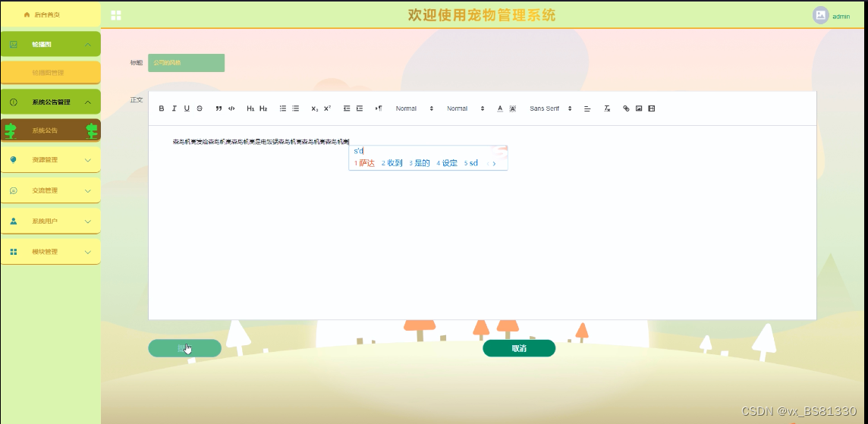This screenshot has height=424, width=868.
Task: Open the Normal dropdown beside font color icon
Action: (466, 108)
